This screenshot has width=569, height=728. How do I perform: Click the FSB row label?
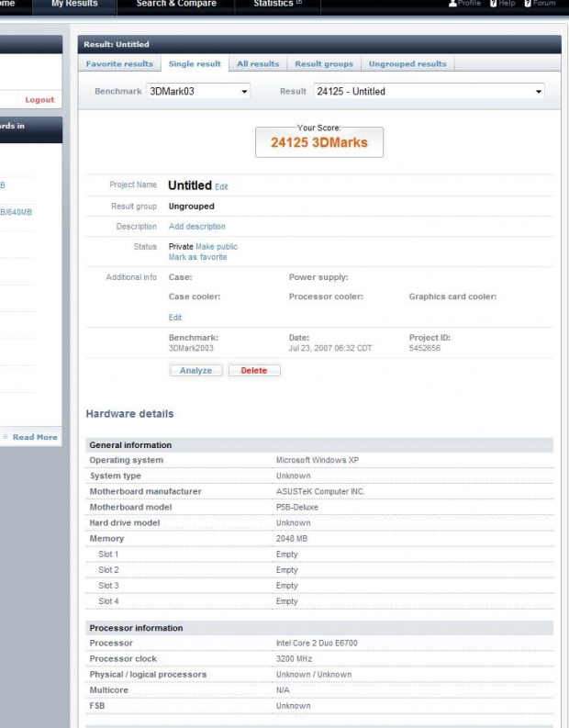pyautogui.click(x=97, y=706)
